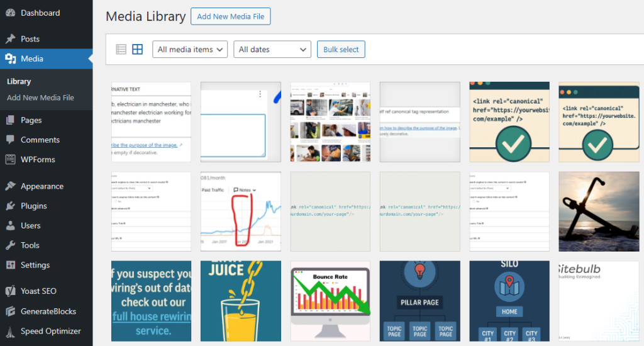This screenshot has width=644, height=346.
Task: Select the Media menu item
Action: [32, 59]
